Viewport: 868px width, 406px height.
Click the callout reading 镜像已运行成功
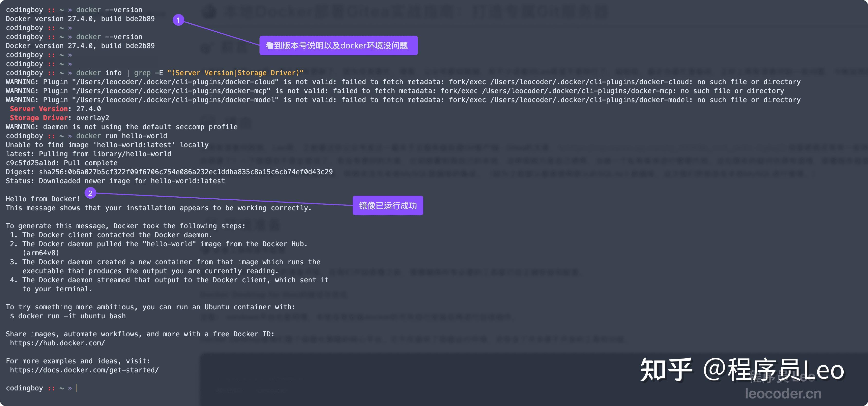[x=387, y=205]
